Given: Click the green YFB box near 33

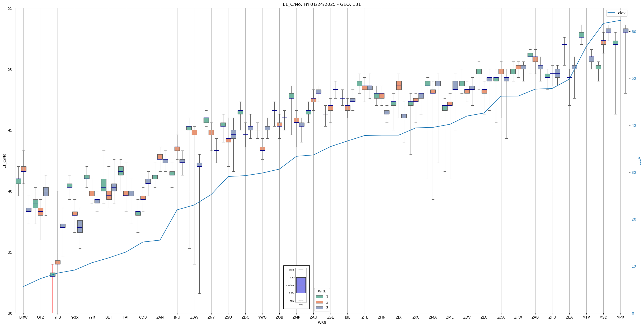Looking at the screenshot, I should [x=53, y=274].
